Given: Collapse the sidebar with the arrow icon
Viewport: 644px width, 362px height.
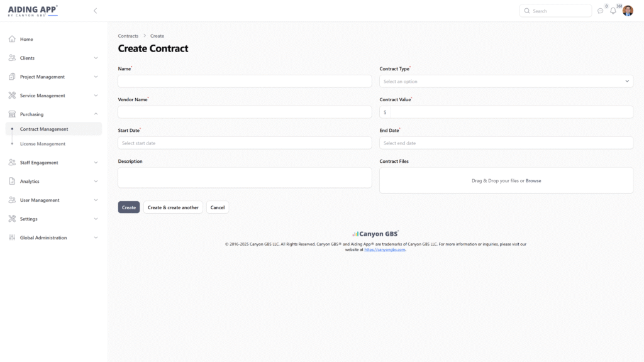Looking at the screenshot, I should [x=95, y=11].
